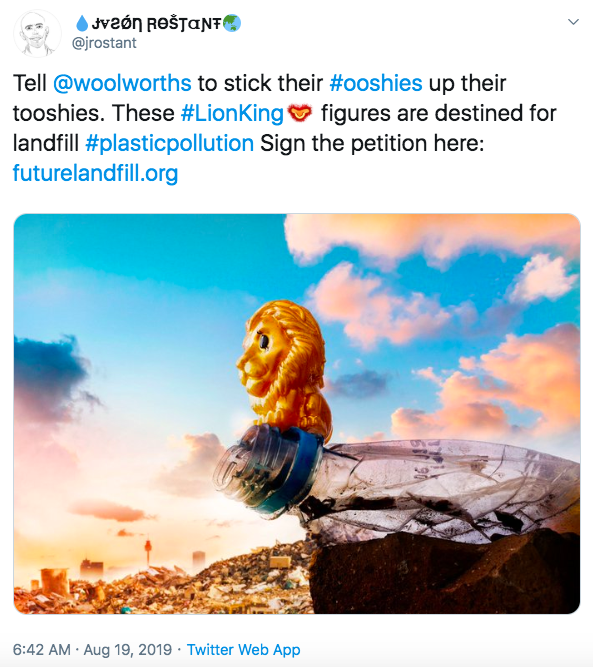Click the plastic bottle in the image
Viewport: 593px width, 667px height.
tap(396, 483)
